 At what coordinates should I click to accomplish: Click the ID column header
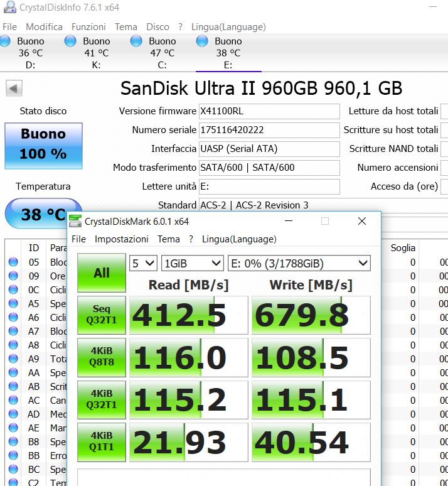[x=34, y=247]
